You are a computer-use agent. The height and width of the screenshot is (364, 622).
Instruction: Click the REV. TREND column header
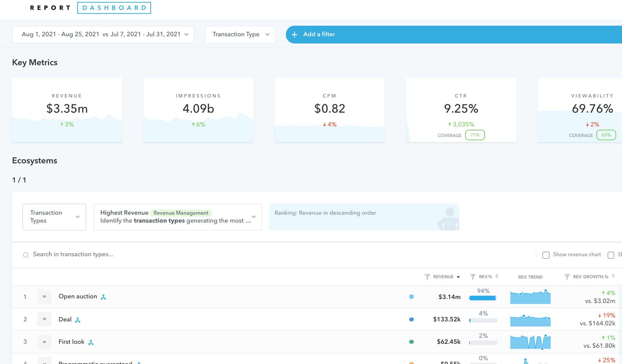click(x=530, y=277)
